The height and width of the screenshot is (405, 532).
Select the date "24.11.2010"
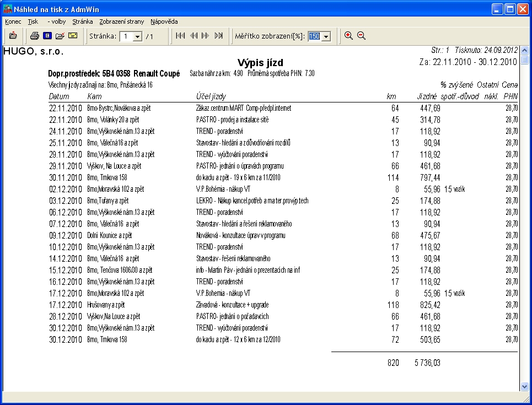click(x=66, y=131)
